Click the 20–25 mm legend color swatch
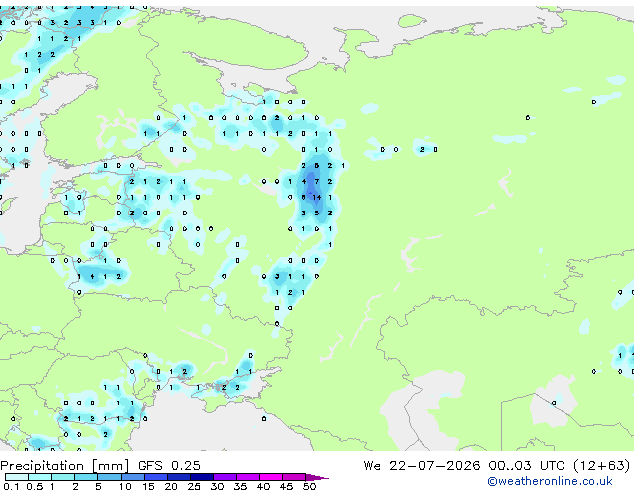Screen dimensions: 634x490 pos(178,477)
